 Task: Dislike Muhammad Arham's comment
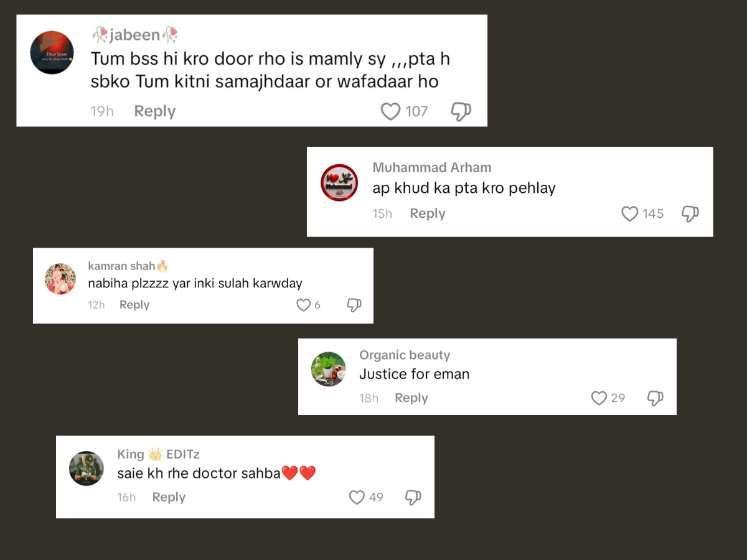690,214
